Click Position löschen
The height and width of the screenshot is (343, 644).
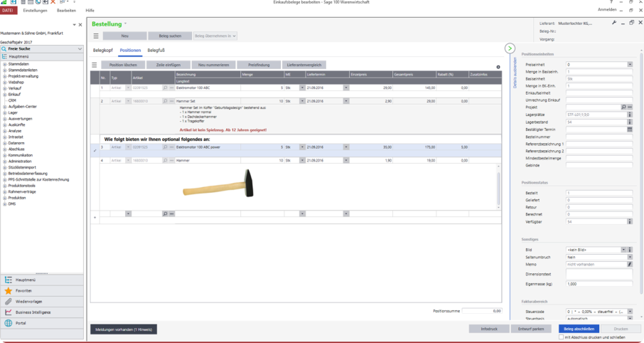click(x=124, y=65)
